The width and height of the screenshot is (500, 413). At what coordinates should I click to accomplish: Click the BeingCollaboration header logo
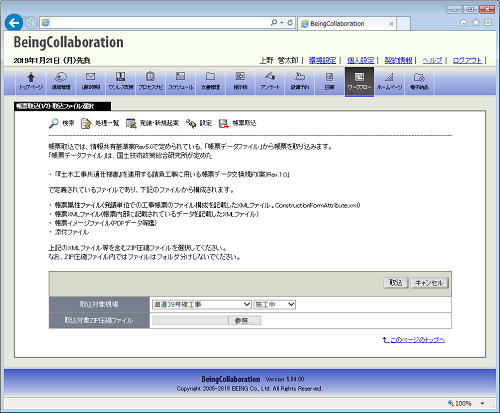point(68,42)
